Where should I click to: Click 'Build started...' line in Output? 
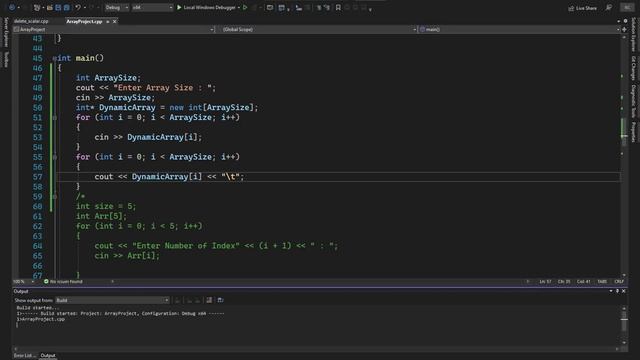[38, 308]
